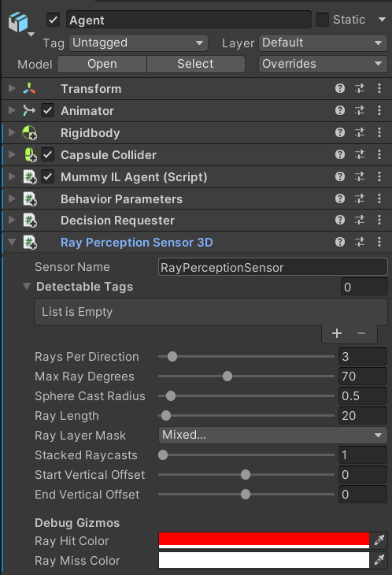The width and height of the screenshot is (392, 575).
Task: Pick Ray Hit Color with eyedropper
Action: [x=379, y=540]
